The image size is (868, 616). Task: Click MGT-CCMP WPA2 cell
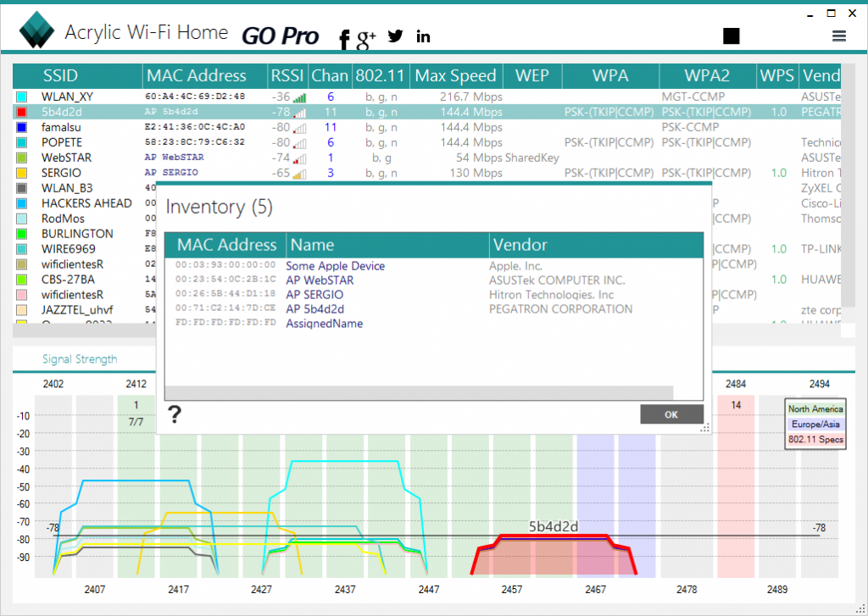693,97
